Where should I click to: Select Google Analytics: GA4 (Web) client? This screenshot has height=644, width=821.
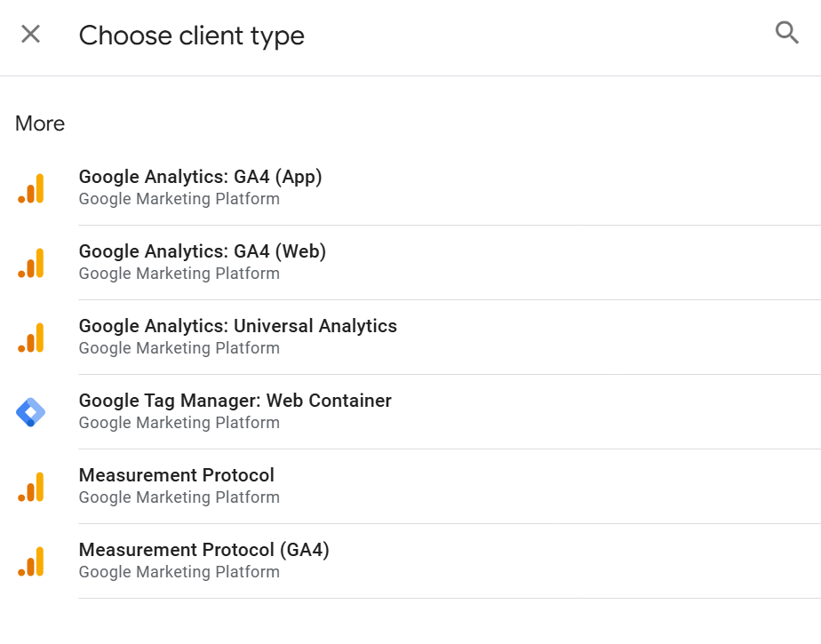[410, 263]
